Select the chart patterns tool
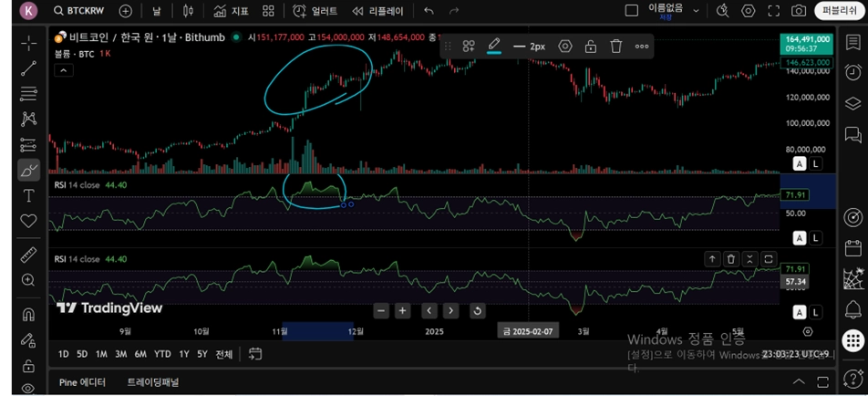This screenshot has width=868, height=396. pyautogui.click(x=29, y=119)
